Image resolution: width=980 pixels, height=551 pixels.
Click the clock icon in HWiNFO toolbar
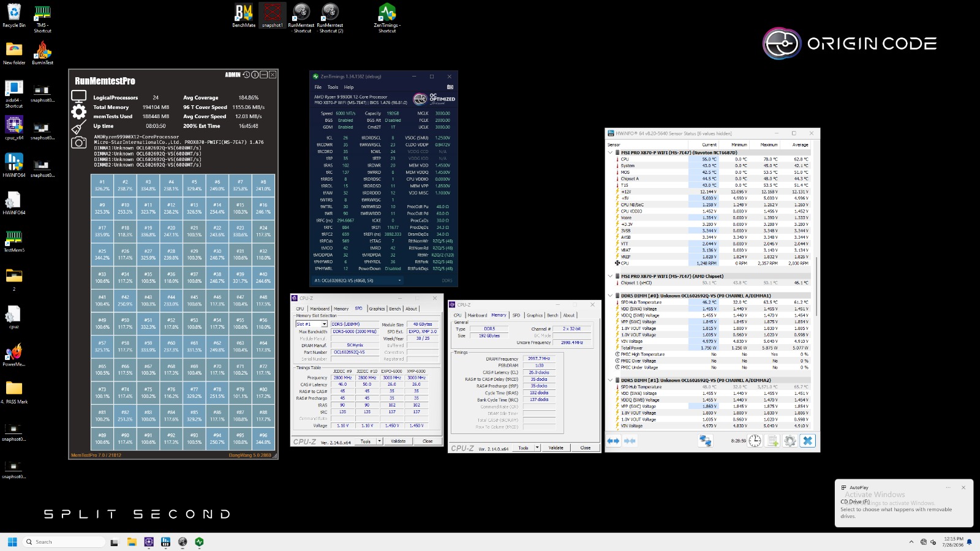pyautogui.click(x=754, y=441)
